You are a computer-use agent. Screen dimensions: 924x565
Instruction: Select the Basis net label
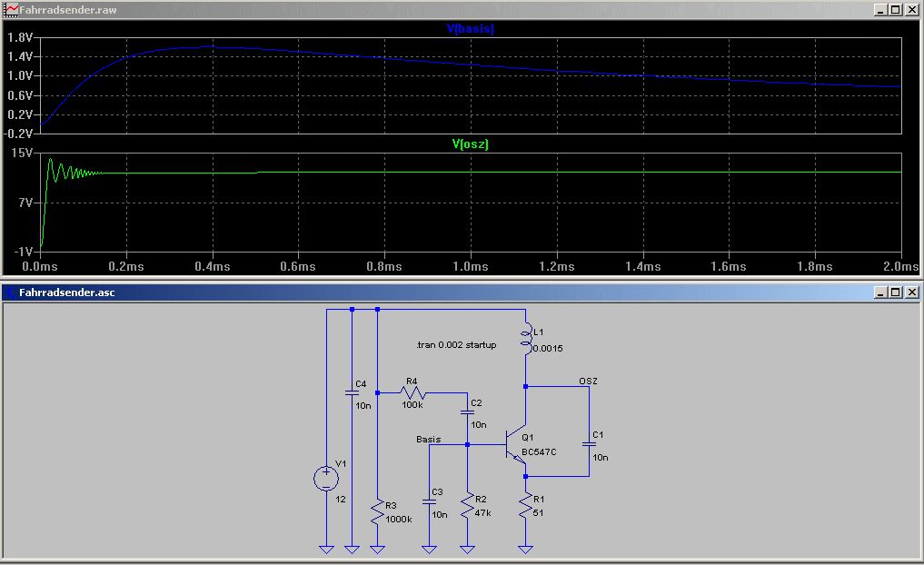coord(428,439)
